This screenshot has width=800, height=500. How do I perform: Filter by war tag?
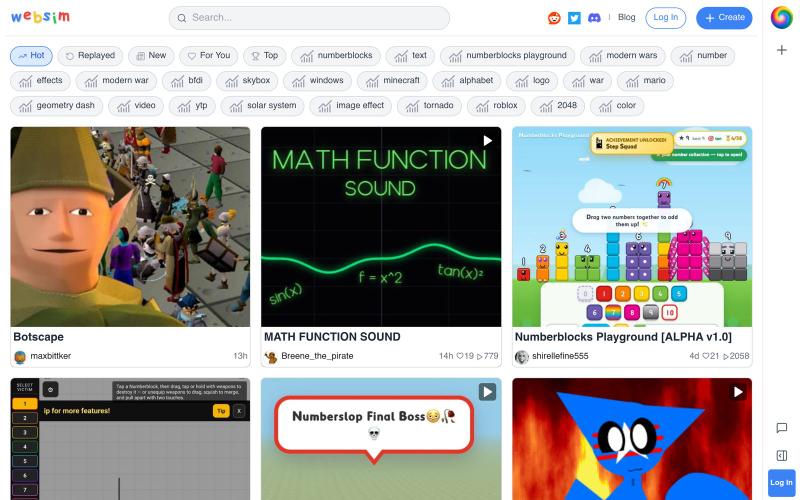click(x=587, y=81)
